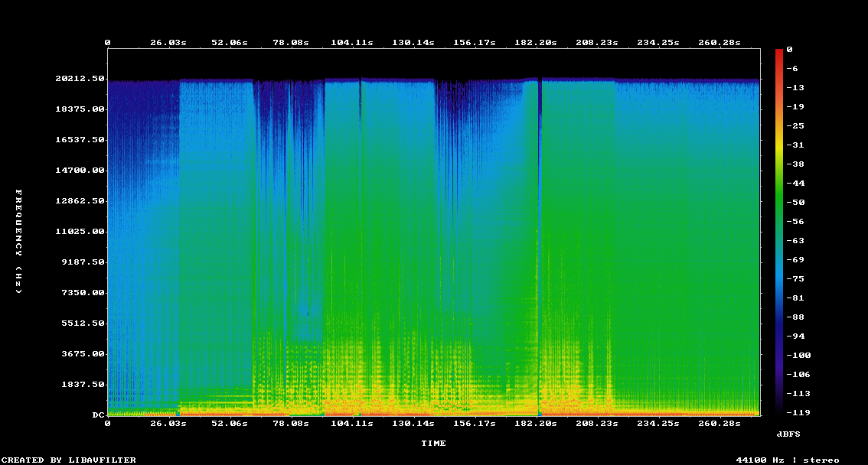Image resolution: width=868 pixels, height=465 pixels.
Task: Select the 0 dBFS scale label
Action: [789, 49]
